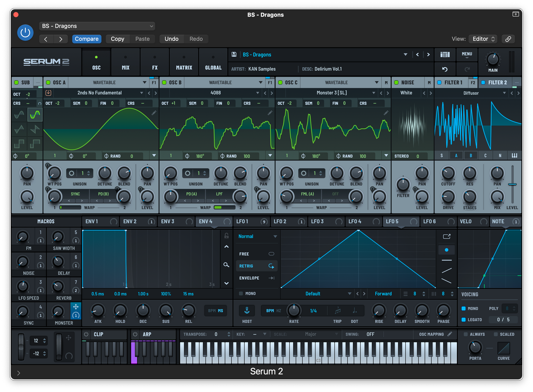
Task: Open the preset browser list icon
Action: coord(445,54)
